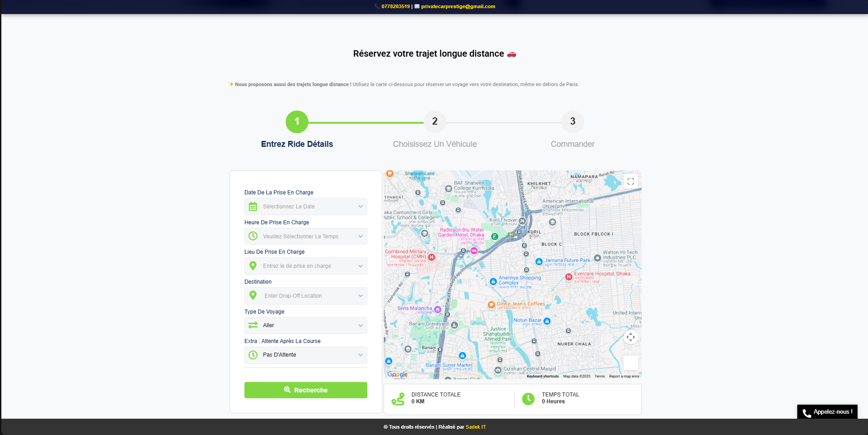Click the Evercare Hospital marker on map
This screenshot has height=435, width=868.
[569, 277]
